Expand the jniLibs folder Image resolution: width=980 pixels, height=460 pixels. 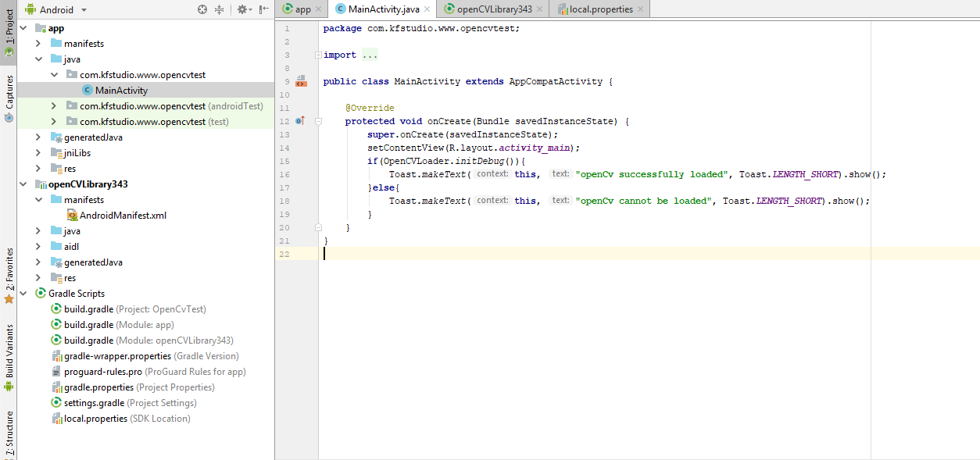(x=38, y=153)
